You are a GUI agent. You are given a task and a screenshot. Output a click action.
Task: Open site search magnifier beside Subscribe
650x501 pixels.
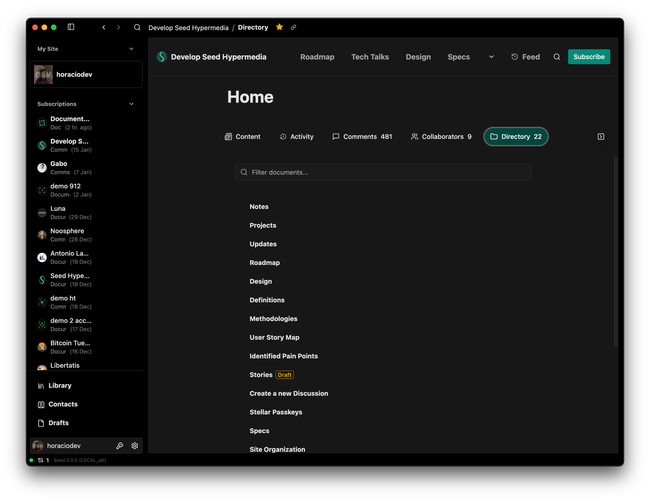[557, 57]
